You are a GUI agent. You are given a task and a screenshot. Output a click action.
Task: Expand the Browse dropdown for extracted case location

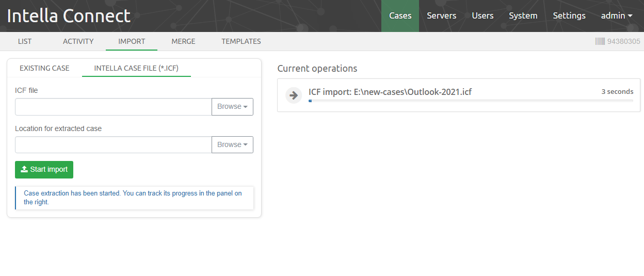232,145
